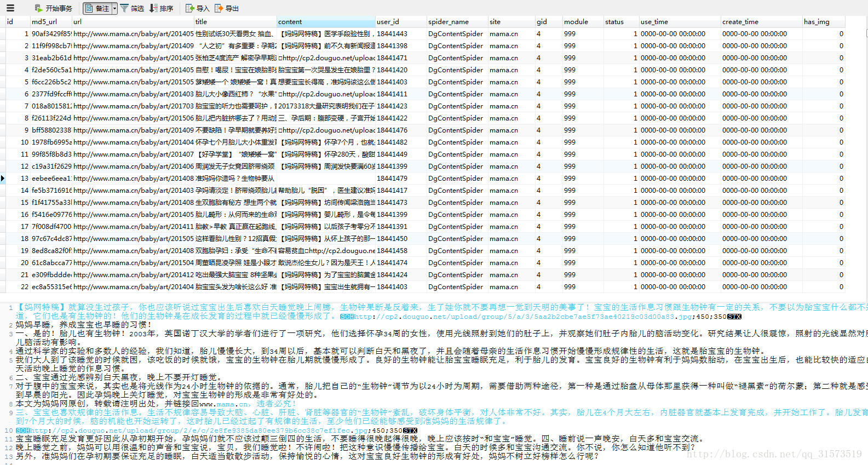This screenshot has width=868, height=465.
Task: Select the use_time column header
Action: point(680,22)
